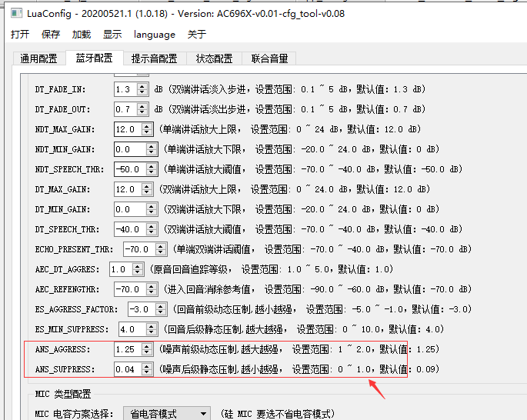Decrease DT_MIN_GAIN with its down arrow
This screenshot has height=420, width=527.
(x=152, y=212)
